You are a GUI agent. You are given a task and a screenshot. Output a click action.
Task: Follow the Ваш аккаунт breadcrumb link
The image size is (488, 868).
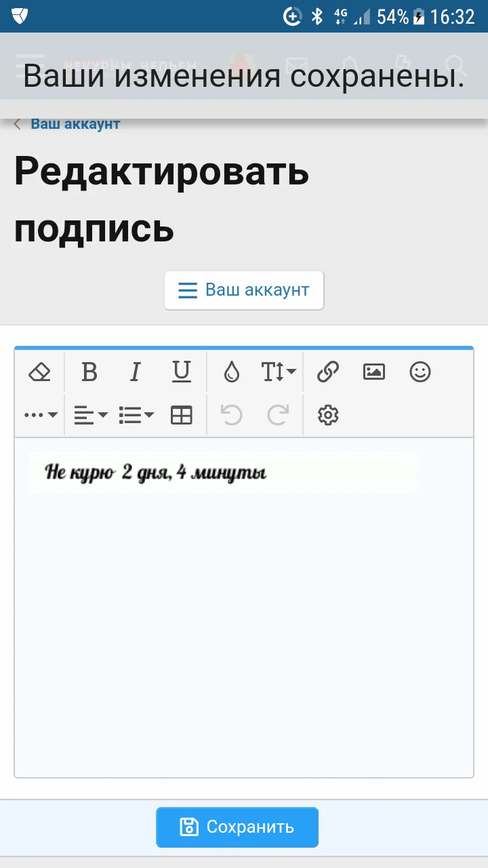(75, 124)
